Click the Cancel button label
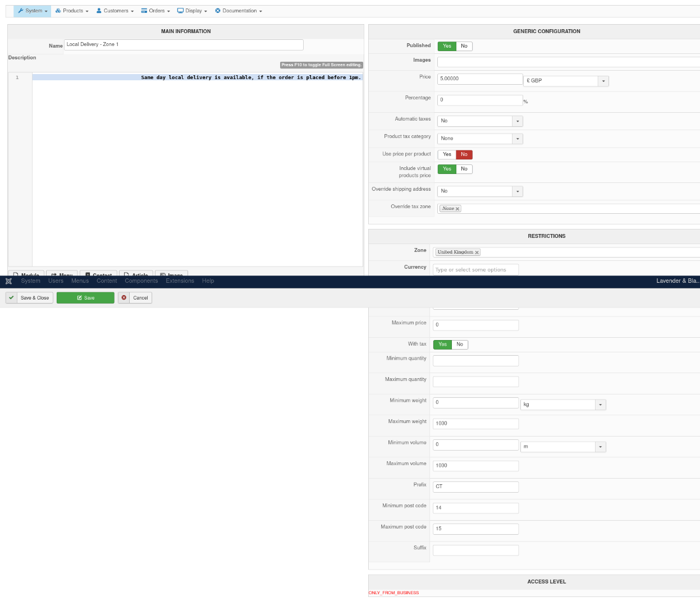Screen dimensions: 700x606 [140, 298]
